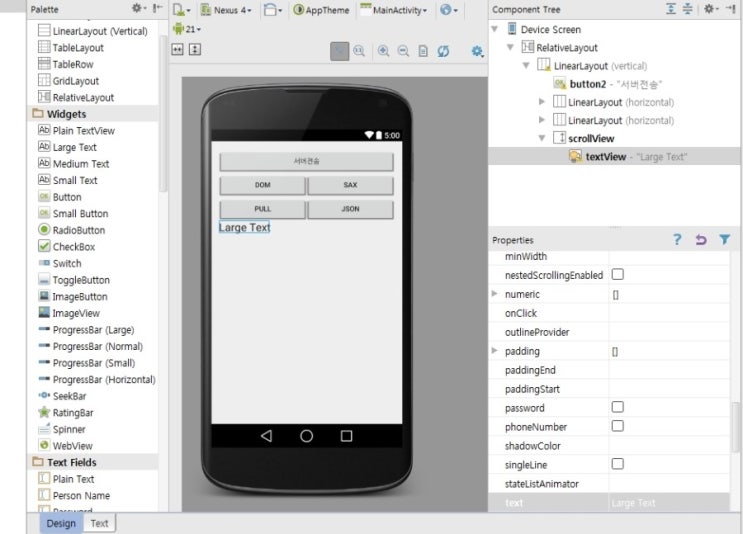Select ToggleButton widget in Palette

pos(74,280)
